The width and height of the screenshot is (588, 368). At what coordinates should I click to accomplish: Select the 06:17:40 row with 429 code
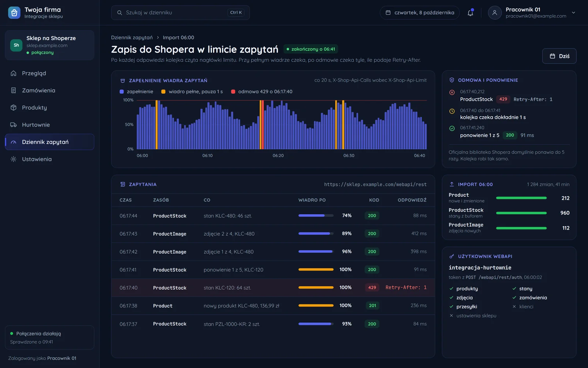pos(273,288)
